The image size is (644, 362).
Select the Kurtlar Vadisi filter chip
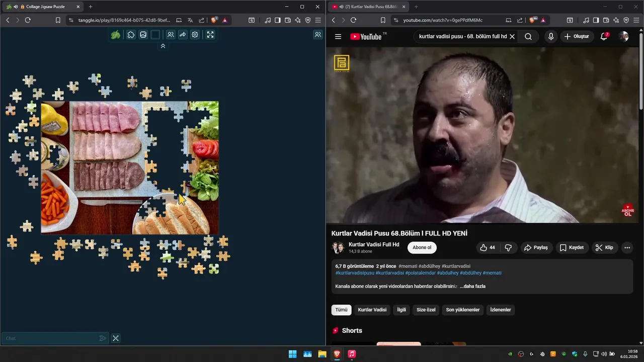[x=372, y=310]
